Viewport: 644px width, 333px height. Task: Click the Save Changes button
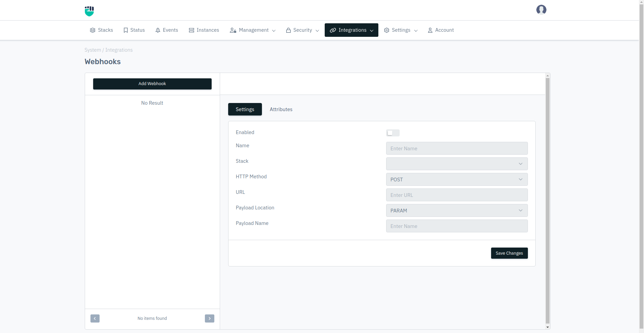click(x=509, y=253)
